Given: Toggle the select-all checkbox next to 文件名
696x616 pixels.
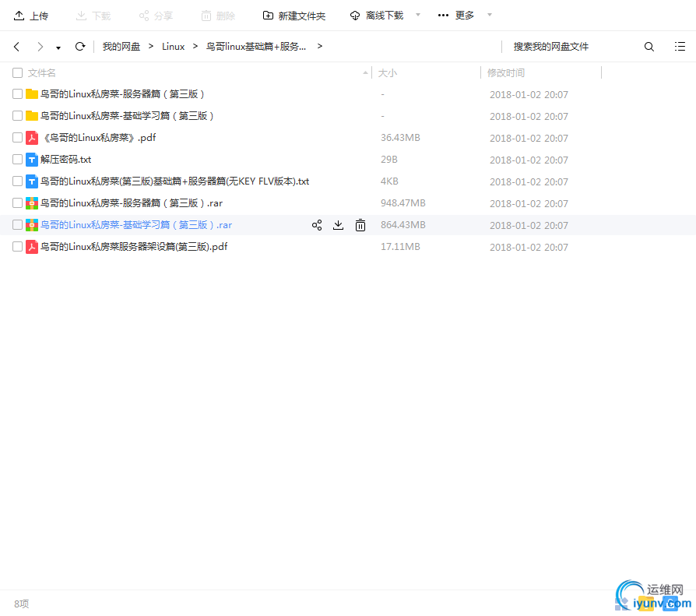Looking at the screenshot, I should point(17,73).
